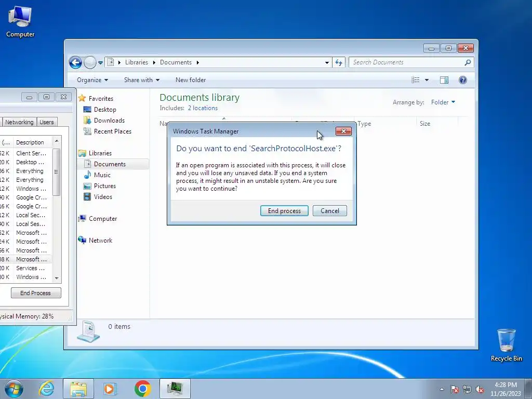The height and width of the screenshot is (399, 532).
Task: Select the Desktop ... process row
Action: pyautogui.click(x=26, y=162)
